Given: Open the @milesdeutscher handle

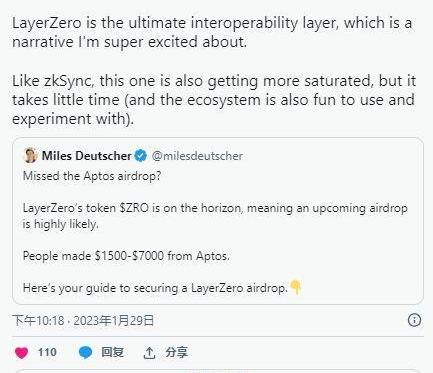Looking at the screenshot, I should point(197,156).
